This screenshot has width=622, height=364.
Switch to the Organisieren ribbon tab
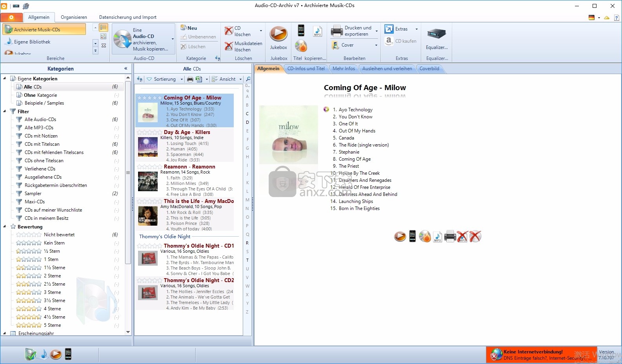tap(74, 17)
